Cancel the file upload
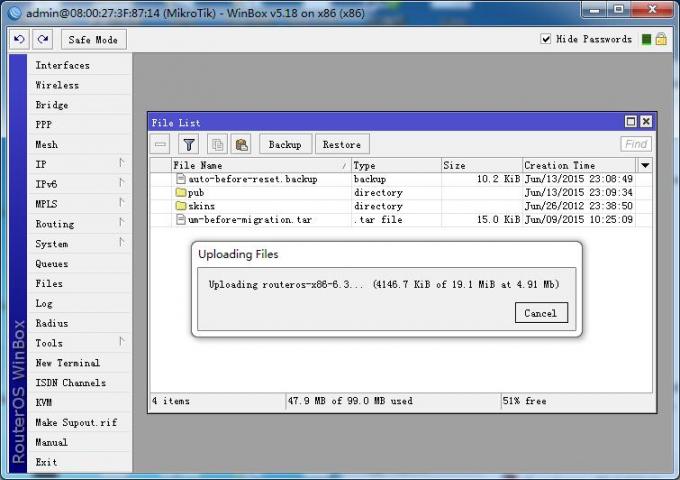680x480 pixels. [540, 313]
